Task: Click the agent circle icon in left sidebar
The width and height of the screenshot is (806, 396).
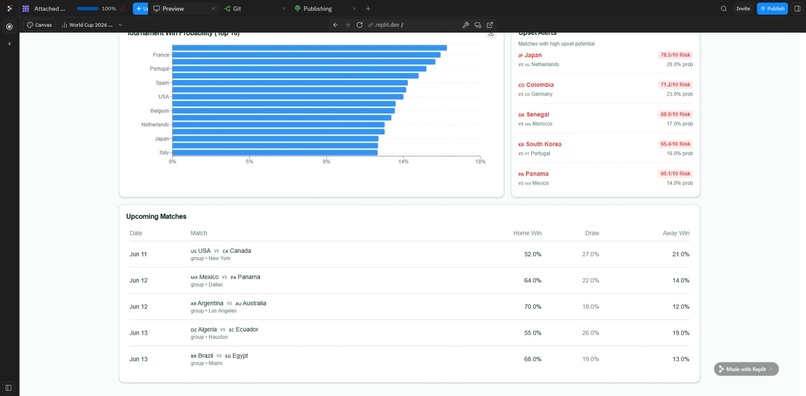Action: [9, 27]
